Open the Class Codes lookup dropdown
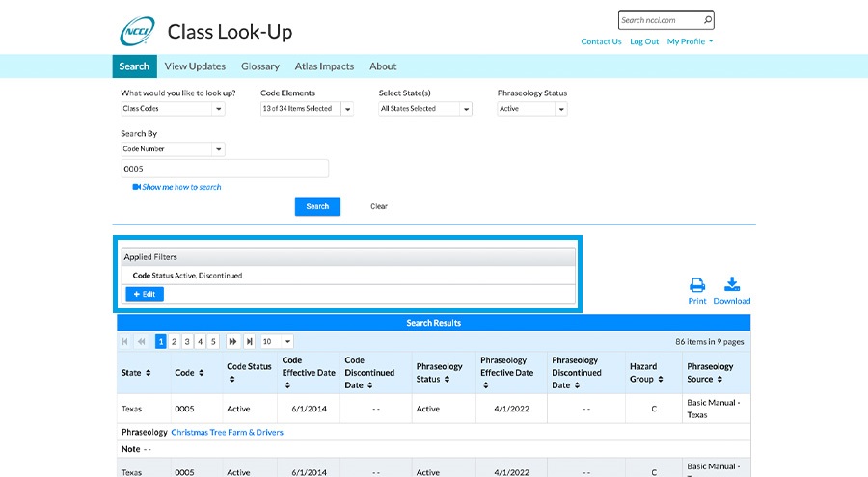 219,109
